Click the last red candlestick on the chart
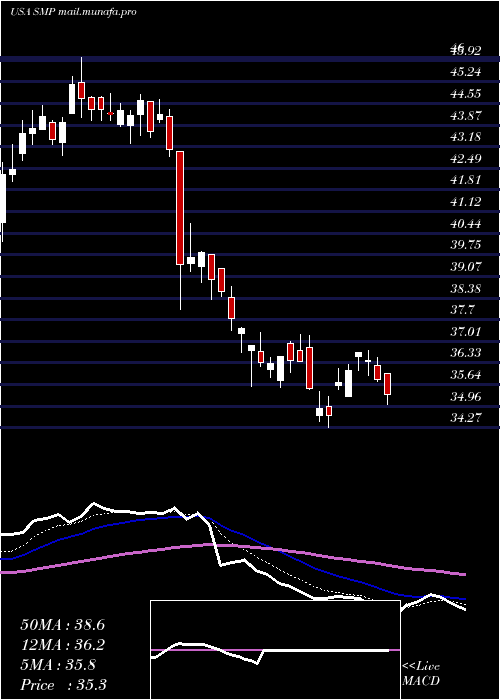This screenshot has height=700, width=500. (x=388, y=384)
